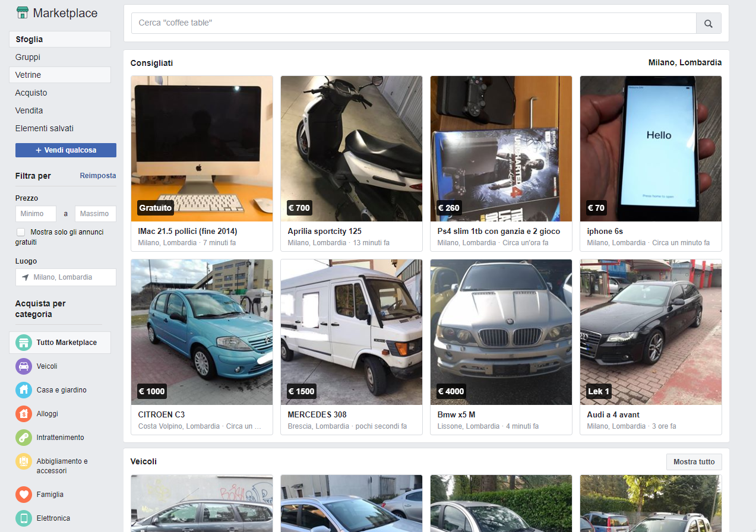Click the Minimo price input
Viewport: 756px width, 532px height.
(36, 214)
